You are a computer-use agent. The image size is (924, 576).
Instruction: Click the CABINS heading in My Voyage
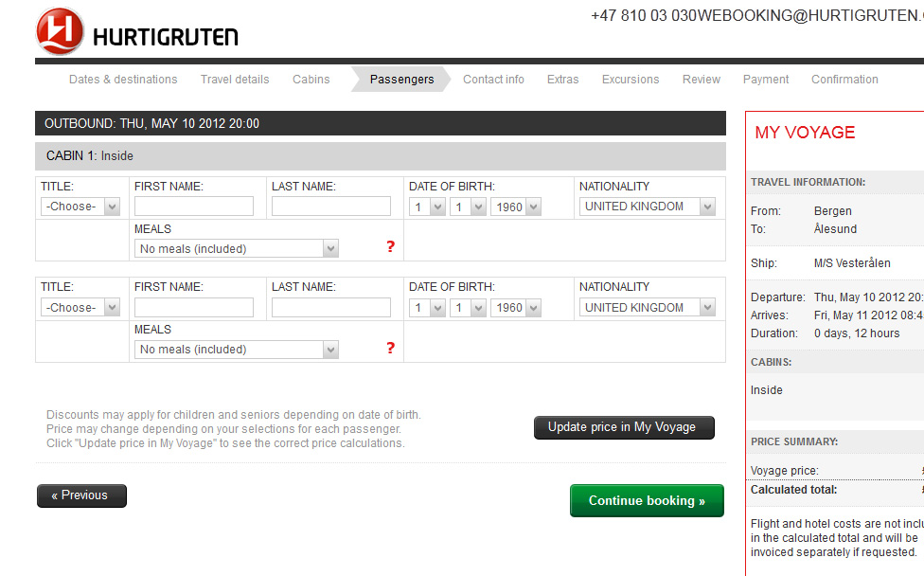click(x=771, y=362)
